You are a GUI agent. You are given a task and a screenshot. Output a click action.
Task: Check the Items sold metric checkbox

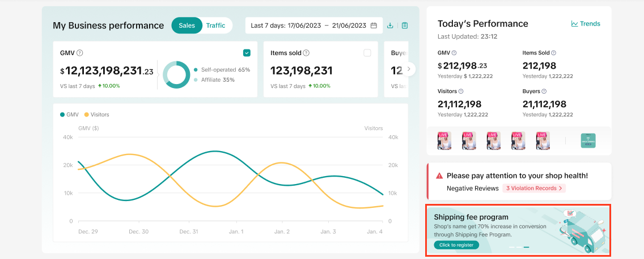coord(367,53)
